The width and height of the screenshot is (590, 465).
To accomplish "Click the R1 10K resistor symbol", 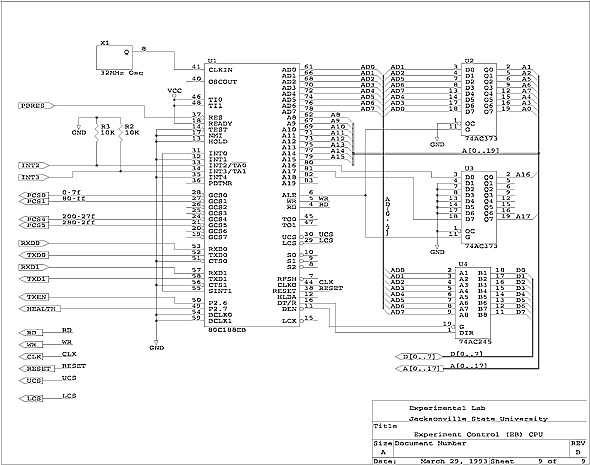I will coord(96,132).
